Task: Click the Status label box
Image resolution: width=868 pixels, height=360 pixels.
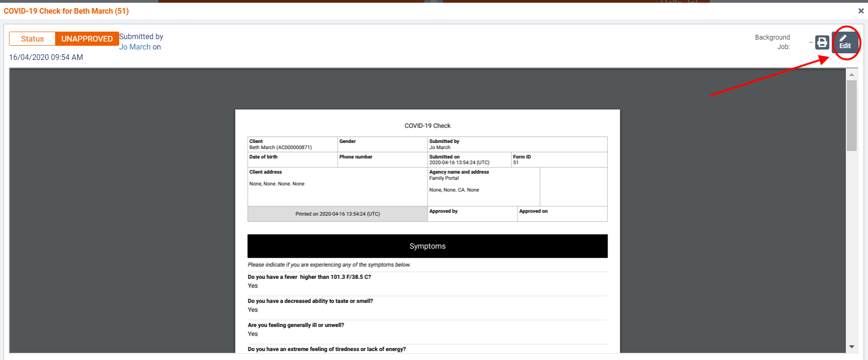Action: (x=32, y=39)
